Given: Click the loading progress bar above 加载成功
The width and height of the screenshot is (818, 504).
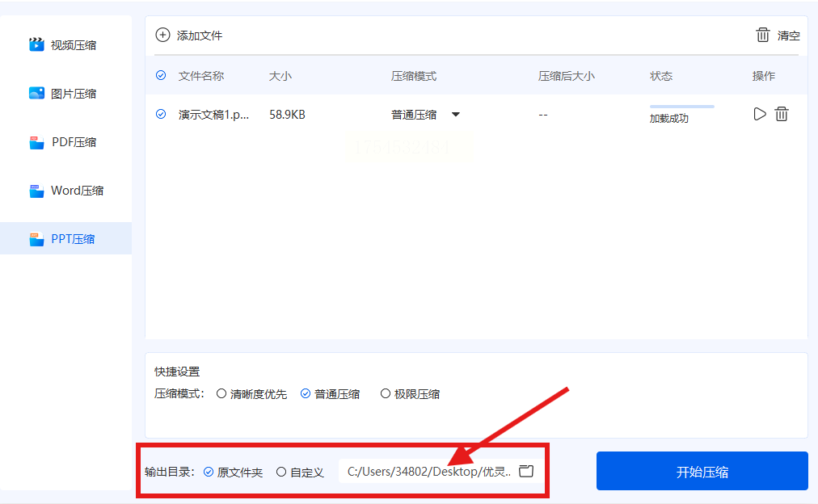Looking at the screenshot, I should tap(682, 107).
